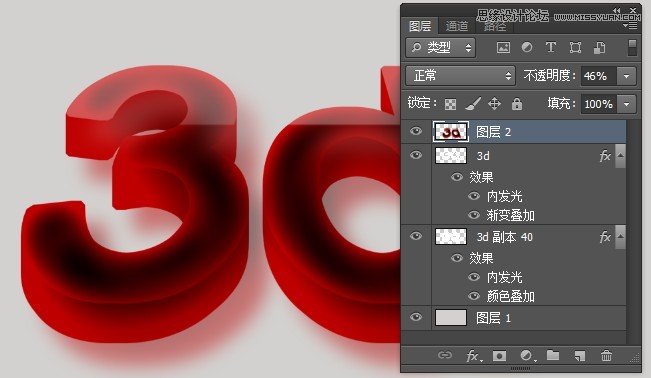651x378 pixels.
Task: Switch to the 路径 tab
Action: [495, 27]
